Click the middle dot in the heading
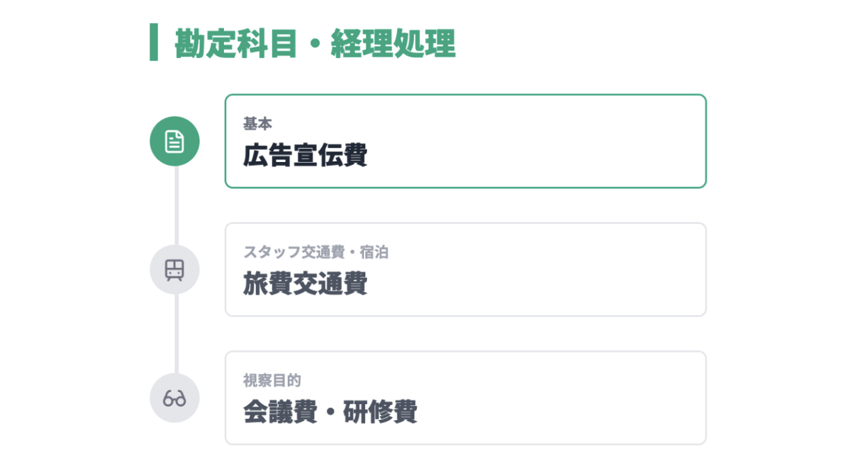The image size is (868, 459). click(314, 44)
